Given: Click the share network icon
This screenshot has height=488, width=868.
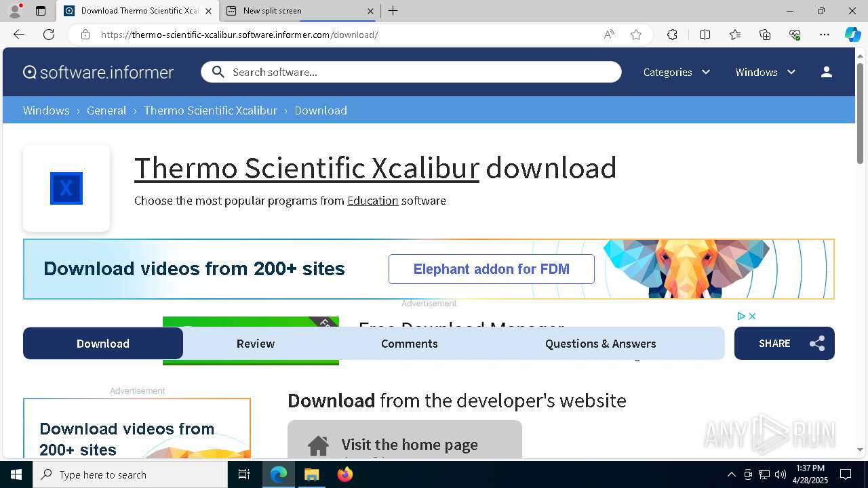Looking at the screenshot, I should pos(817,344).
